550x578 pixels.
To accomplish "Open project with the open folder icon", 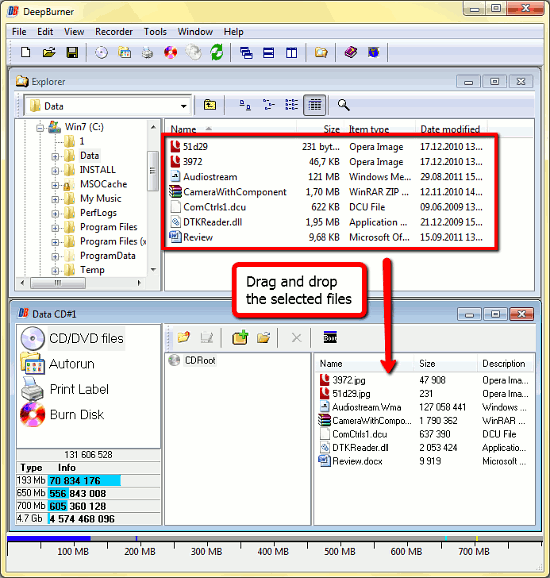I will tap(49, 53).
